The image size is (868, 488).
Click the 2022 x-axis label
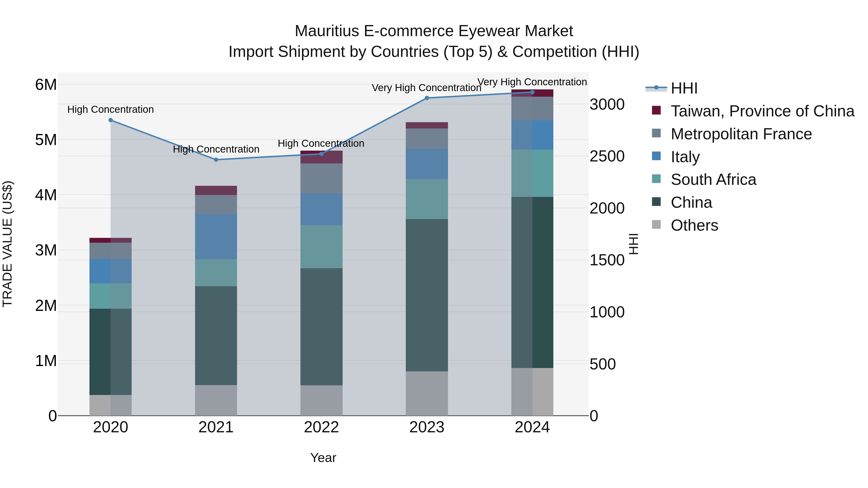coord(321,427)
